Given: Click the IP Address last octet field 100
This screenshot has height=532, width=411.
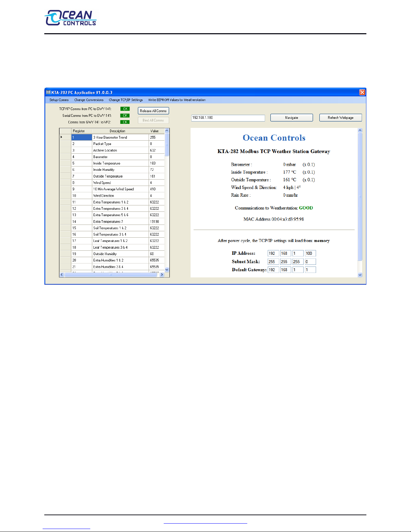Looking at the screenshot, I should pos(310,253).
